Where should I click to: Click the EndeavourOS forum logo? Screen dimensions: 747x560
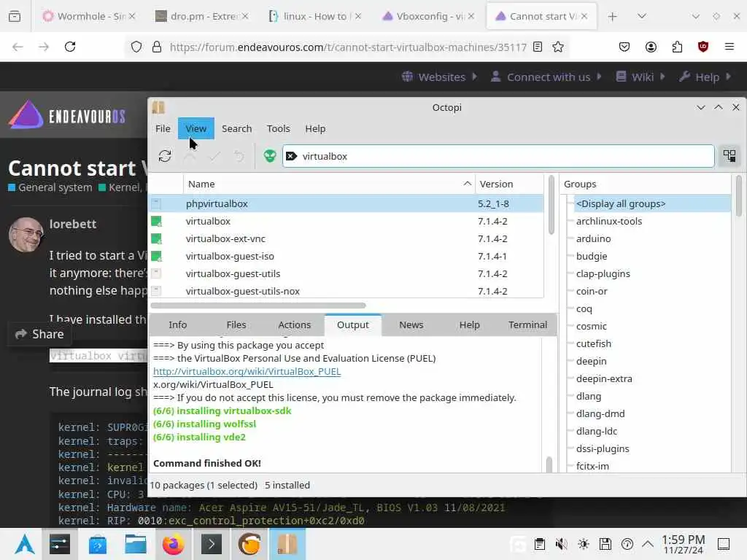pyautogui.click(x=66, y=114)
